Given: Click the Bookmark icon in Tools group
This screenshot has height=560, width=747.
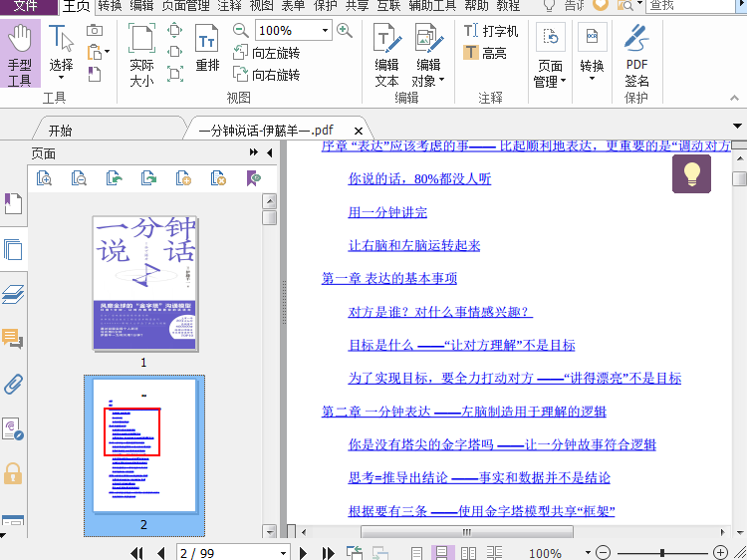Looking at the screenshot, I should click(x=95, y=74).
